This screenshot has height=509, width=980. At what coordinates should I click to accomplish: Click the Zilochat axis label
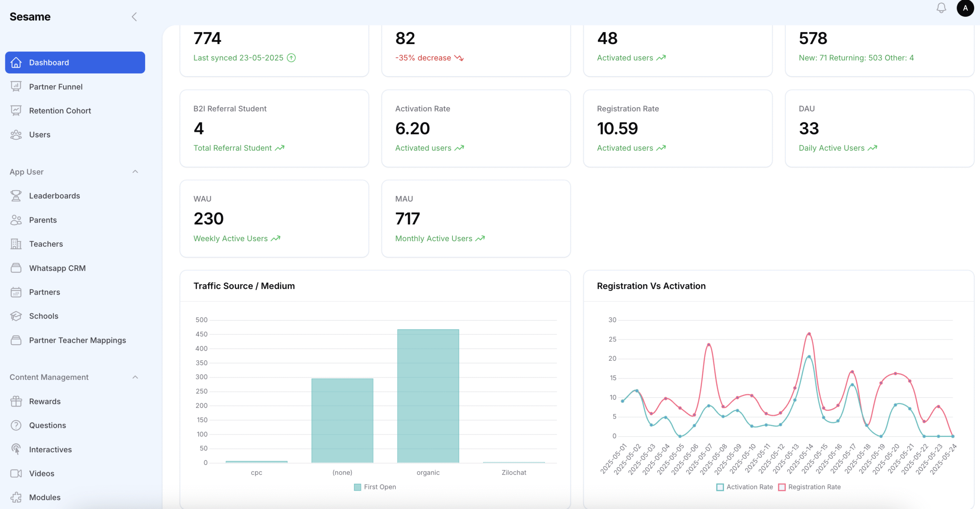514,473
